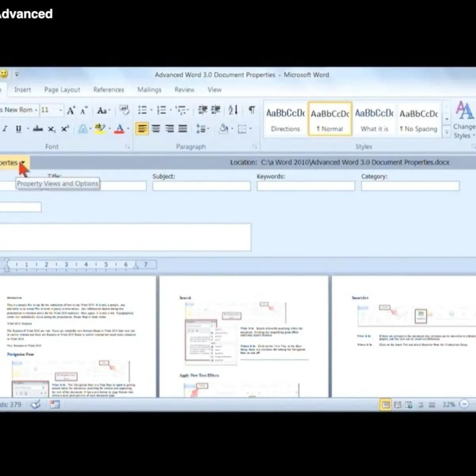Screen dimensions: 476x476
Task: Switch to Draft view
Action: coord(432,405)
